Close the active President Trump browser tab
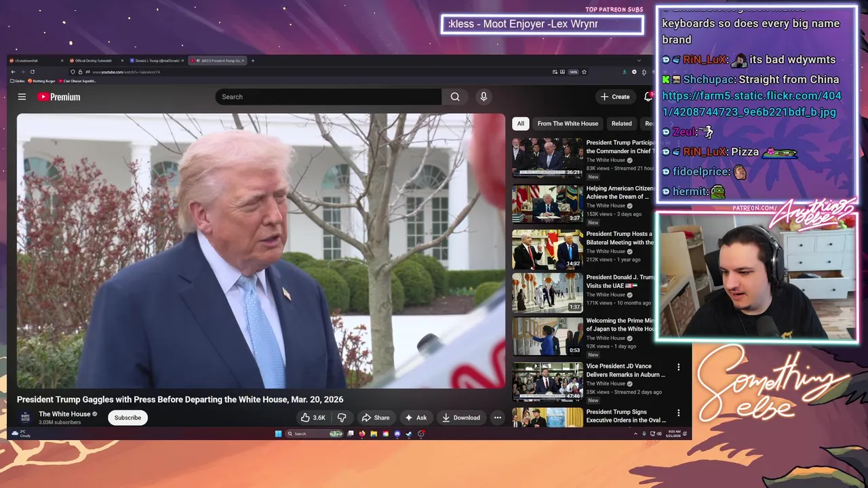868x488 pixels. (242, 60)
